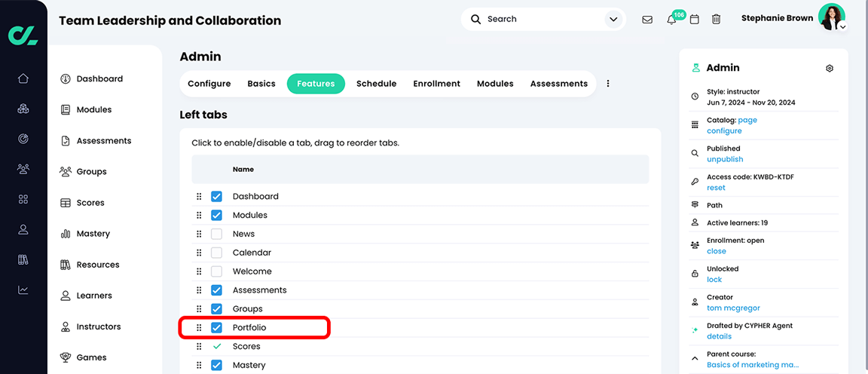
Task: Uncheck the Portfolio tab checkbox
Action: click(x=217, y=328)
